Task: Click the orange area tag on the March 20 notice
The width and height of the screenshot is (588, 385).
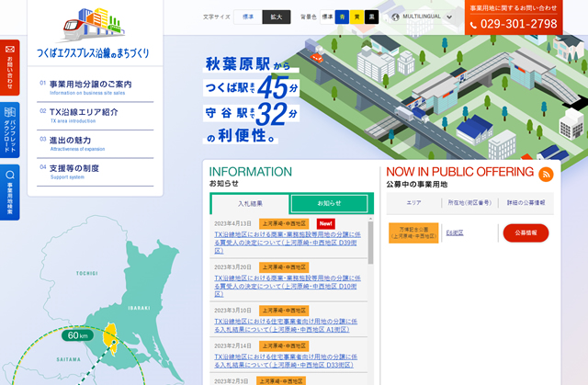Action: (284, 267)
